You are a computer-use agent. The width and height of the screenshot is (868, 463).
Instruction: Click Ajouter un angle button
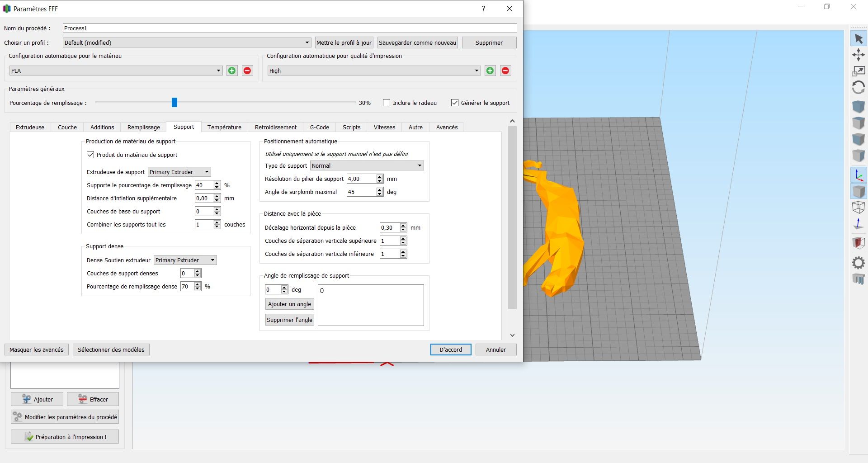click(289, 304)
